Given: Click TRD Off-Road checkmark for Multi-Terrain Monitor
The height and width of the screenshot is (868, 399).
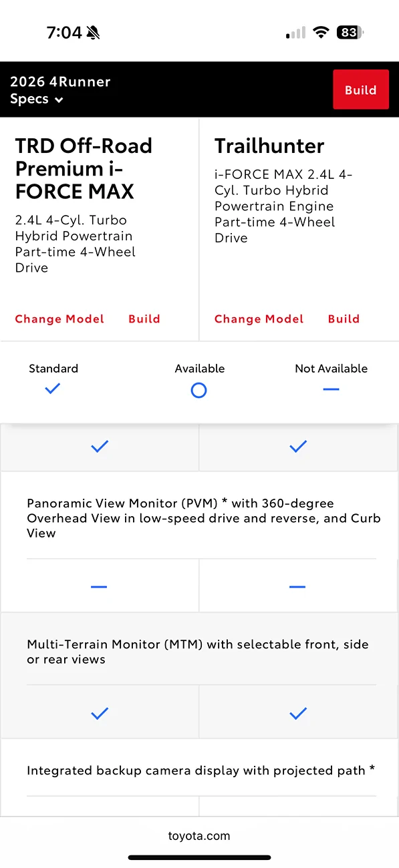Looking at the screenshot, I should 99,713.
